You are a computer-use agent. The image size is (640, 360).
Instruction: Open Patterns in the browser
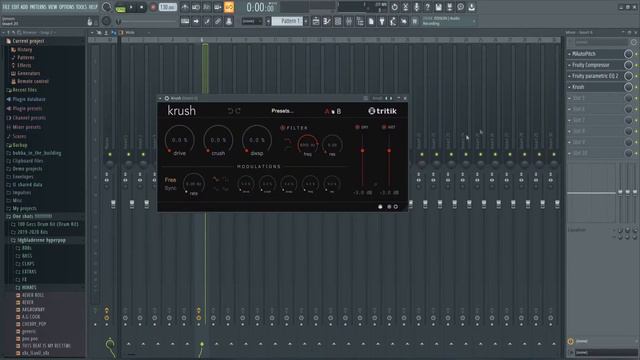point(25,58)
